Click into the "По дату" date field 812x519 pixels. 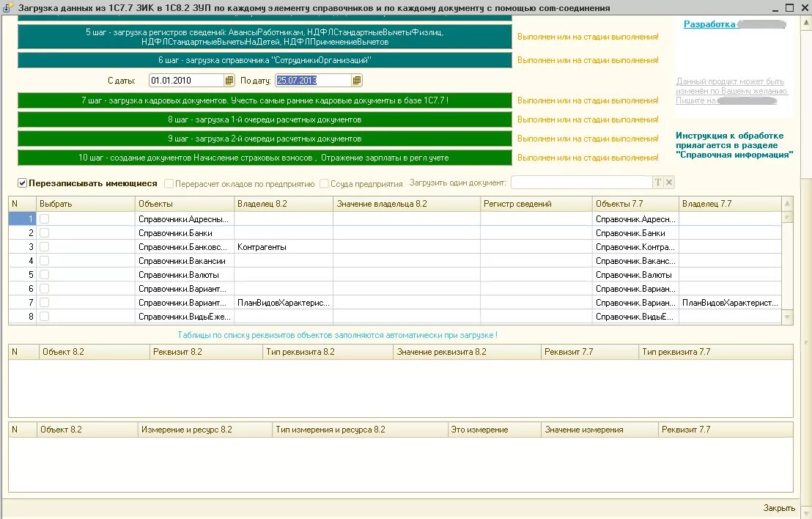point(313,81)
